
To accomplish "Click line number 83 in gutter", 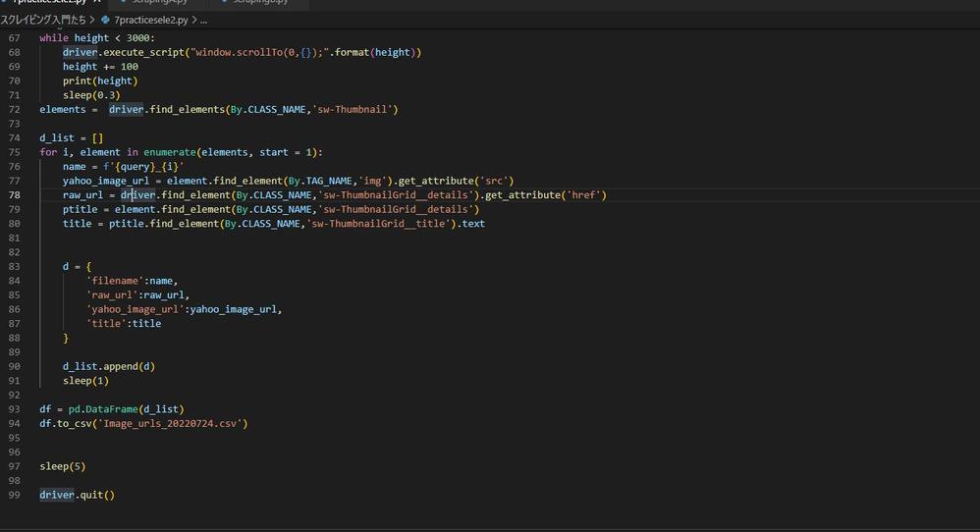I will pos(15,266).
